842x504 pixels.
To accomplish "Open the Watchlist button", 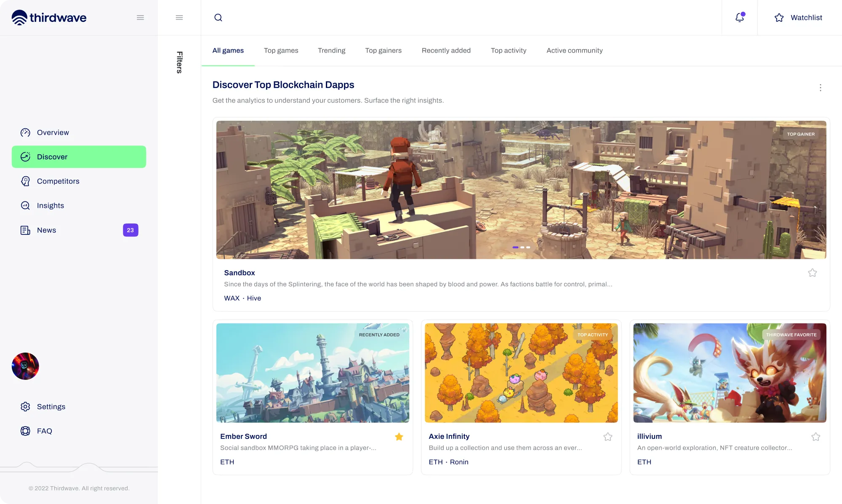I will point(798,18).
